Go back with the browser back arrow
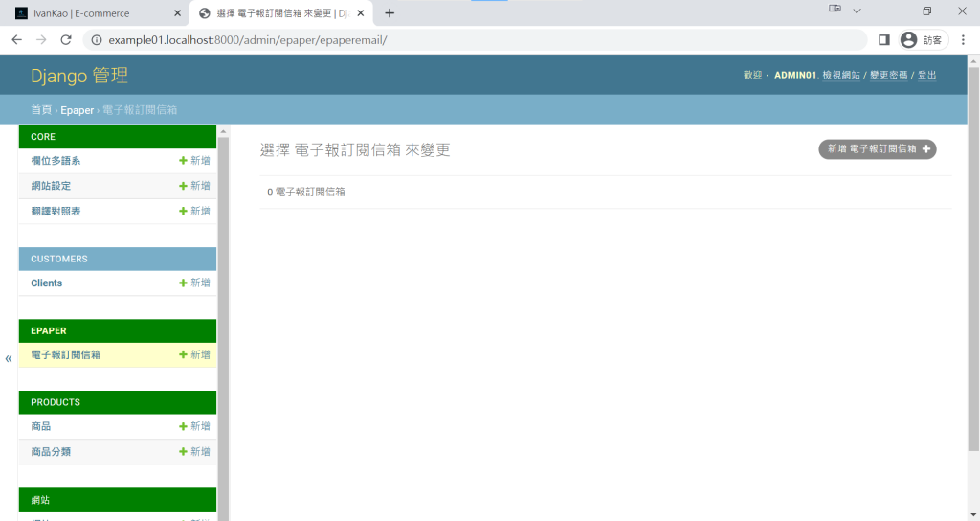Image resolution: width=980 pixels, height=521 pixels. [17, 40]
